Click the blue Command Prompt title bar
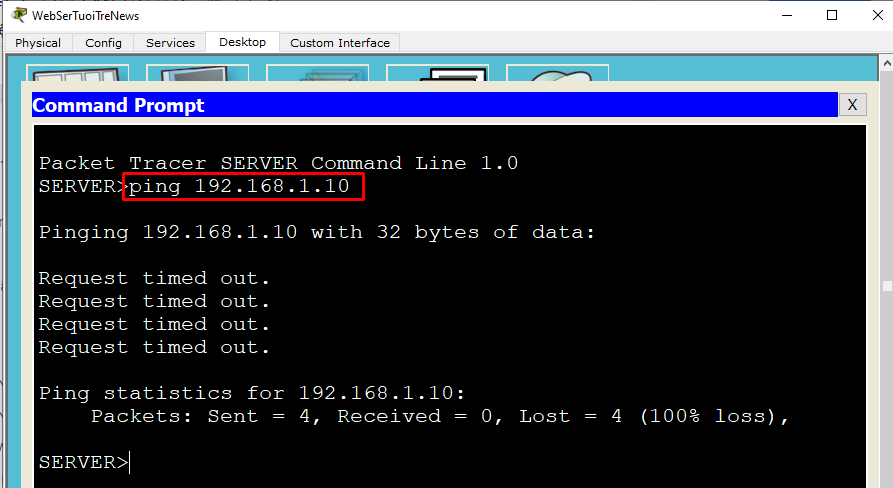This screenshot has height=488, width=893. click(435, 105)
